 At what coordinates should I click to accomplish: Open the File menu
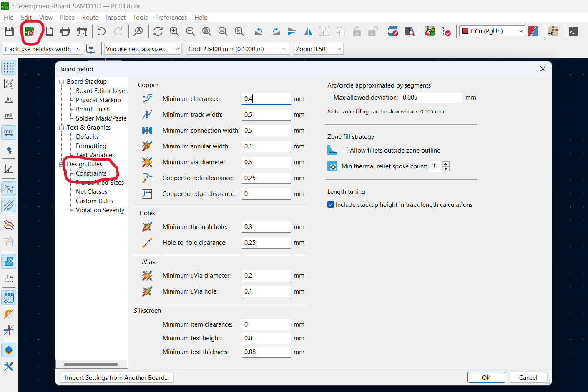8,18
